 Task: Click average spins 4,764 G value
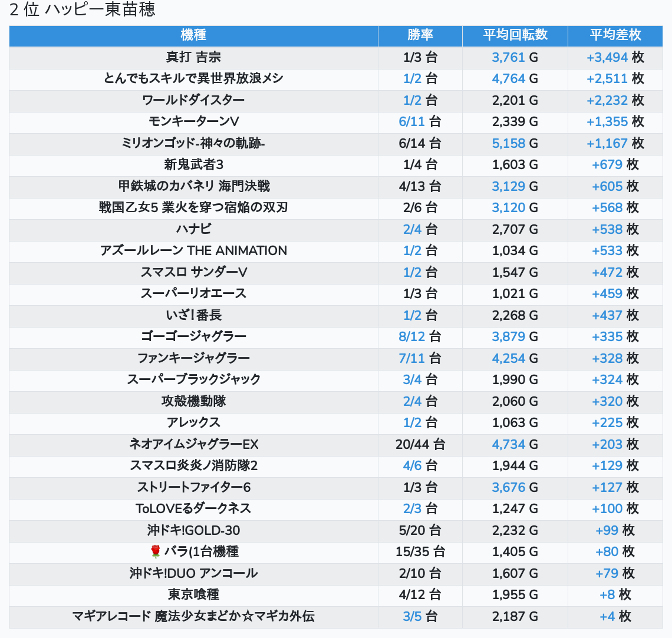[515, 79]
